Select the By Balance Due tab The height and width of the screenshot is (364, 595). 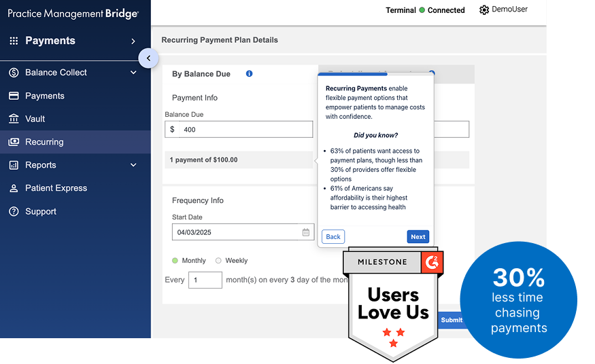(x=201, y=74)
